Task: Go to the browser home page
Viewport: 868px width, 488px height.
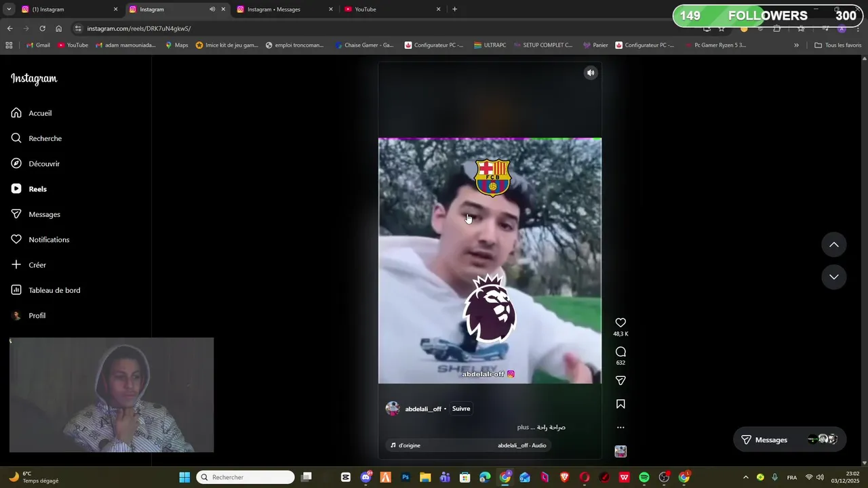Action: pyautogui.click(x=58, y=28)
